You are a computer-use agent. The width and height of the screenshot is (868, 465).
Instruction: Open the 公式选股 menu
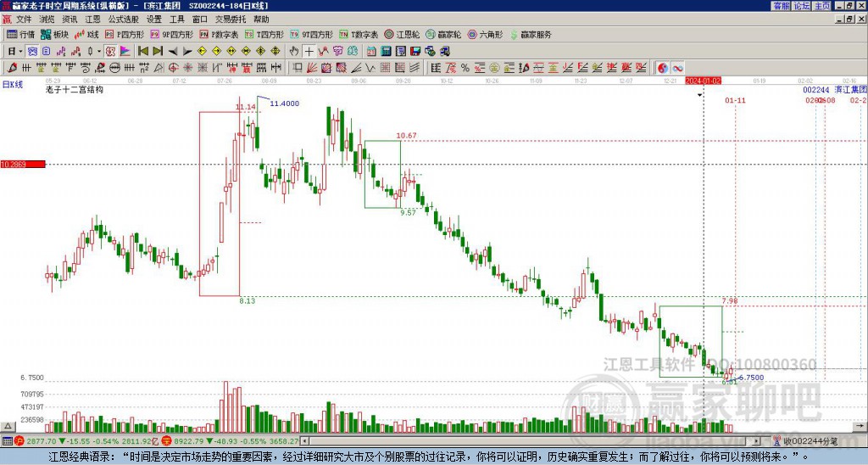124,20
